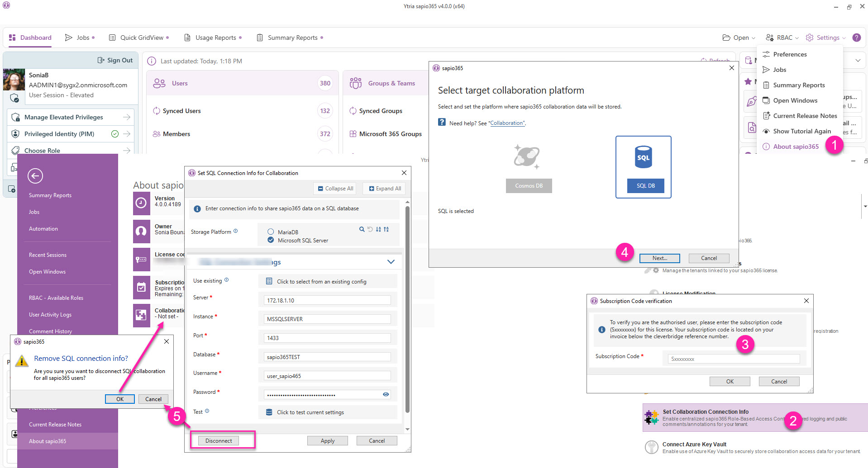Click the Subscription Code input field
The width and height of the screenshot is (868, 468).
[734, 359]
